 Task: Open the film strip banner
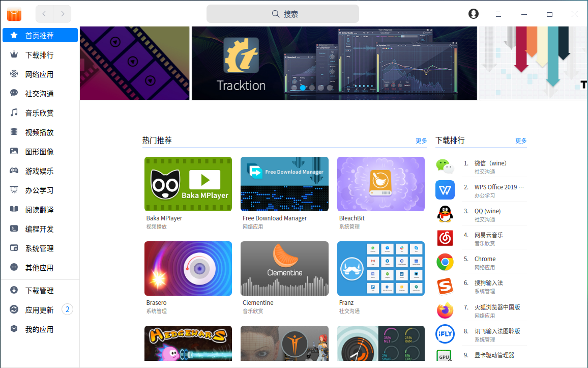pos(135,63)
